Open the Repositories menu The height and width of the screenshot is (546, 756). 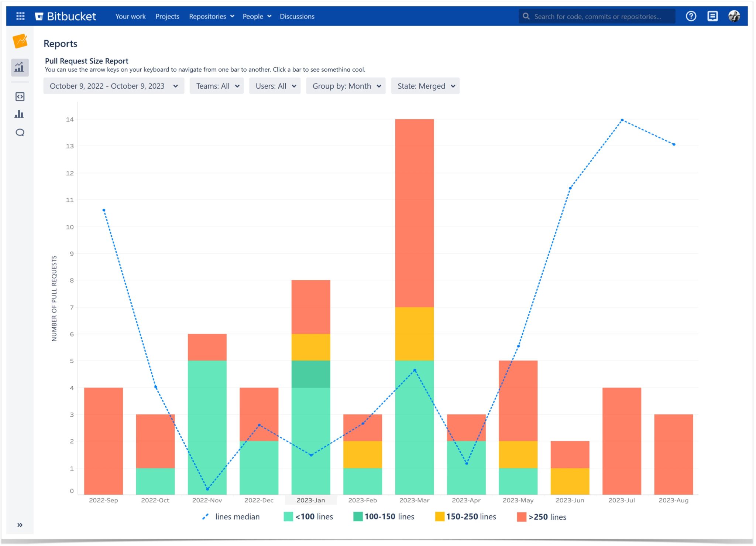[211, 16]
